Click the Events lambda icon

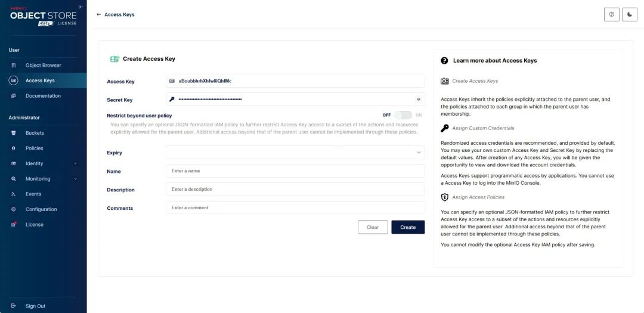14,194
